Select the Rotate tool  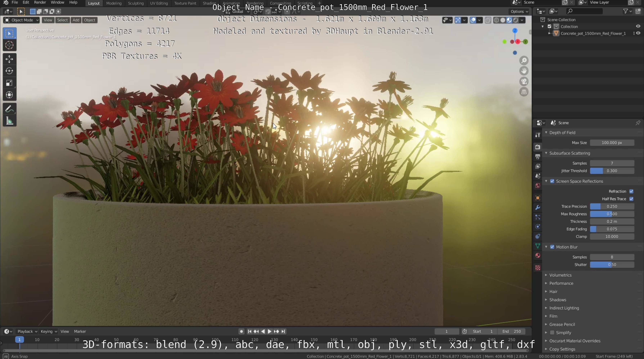(9, 71)
